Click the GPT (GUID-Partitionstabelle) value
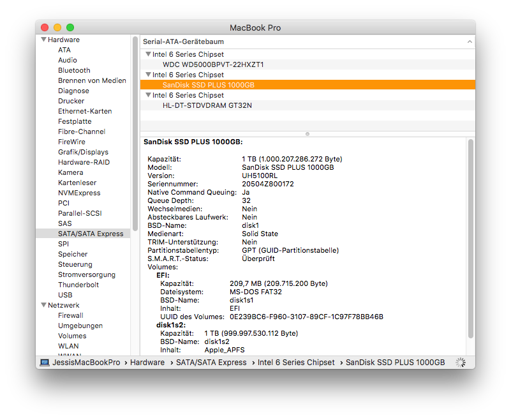The height and width of the screenshot is (420, 511). [x=290, y=250]
